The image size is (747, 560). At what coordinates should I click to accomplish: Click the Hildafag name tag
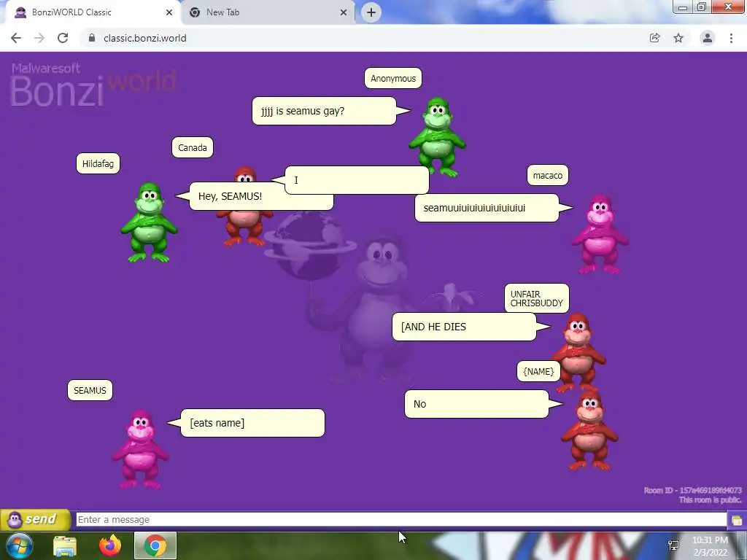(98, 164)
